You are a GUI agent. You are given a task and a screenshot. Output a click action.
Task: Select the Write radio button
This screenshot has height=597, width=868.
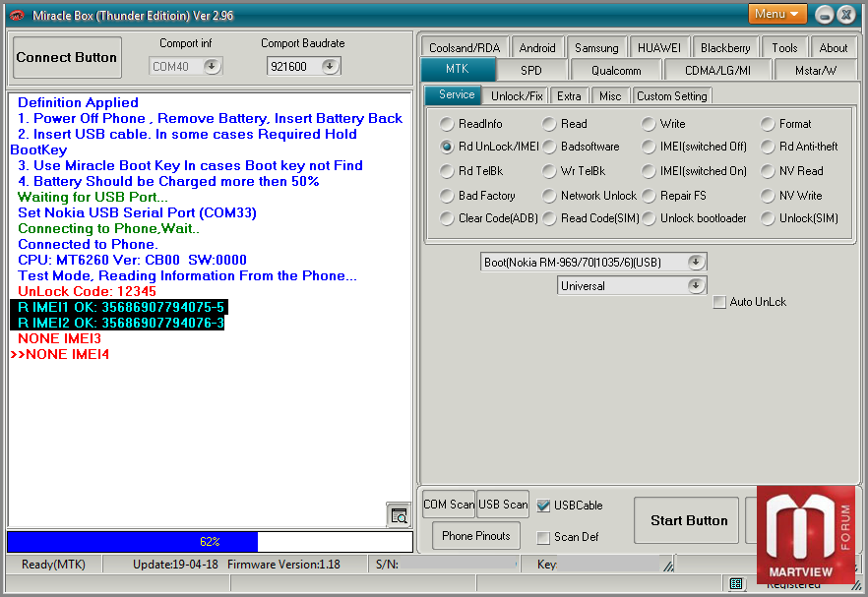click(649, 124)
